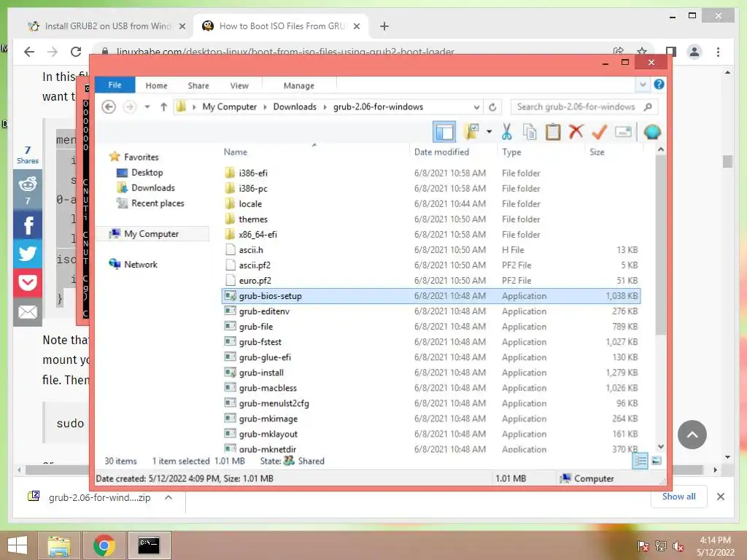The width and height of the screenshot is (747, 560).
Task: Go back in Explorer navigation
Action: pyautogui.click(x=109, y=106)
